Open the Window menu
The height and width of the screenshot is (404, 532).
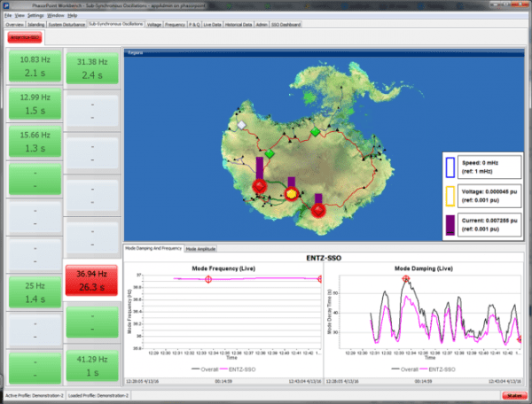[x=56, y=15]
